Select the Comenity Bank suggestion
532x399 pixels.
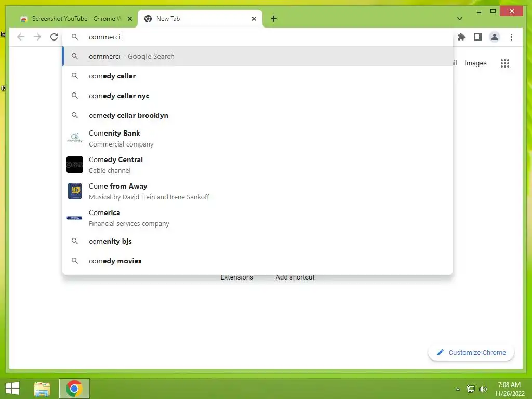point(258,138)
